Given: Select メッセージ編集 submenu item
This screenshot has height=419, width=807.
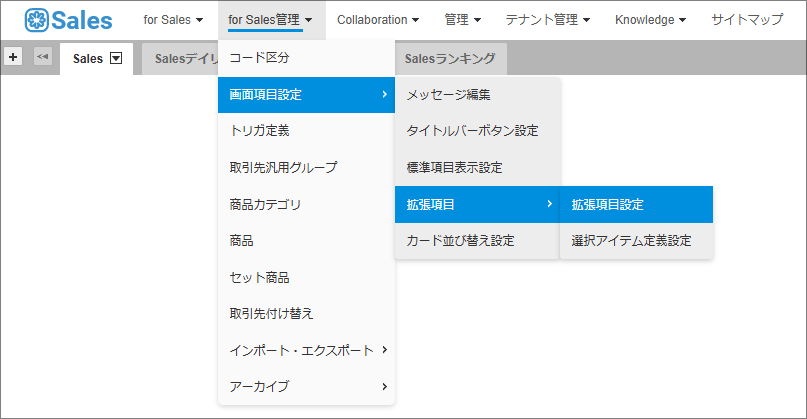Looking at the screenshot, I should pyautogui.click(x=477, y=95).
